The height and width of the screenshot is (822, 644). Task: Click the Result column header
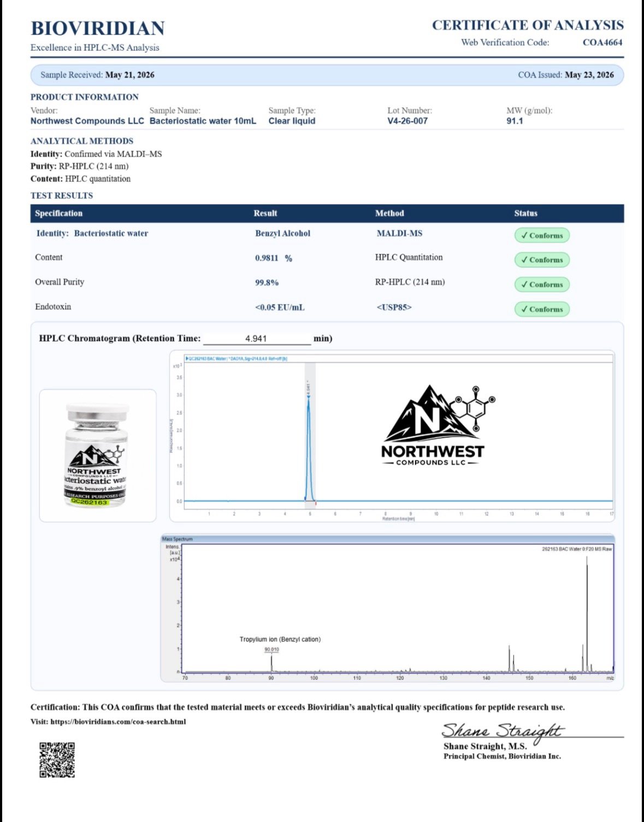point(265,213)
